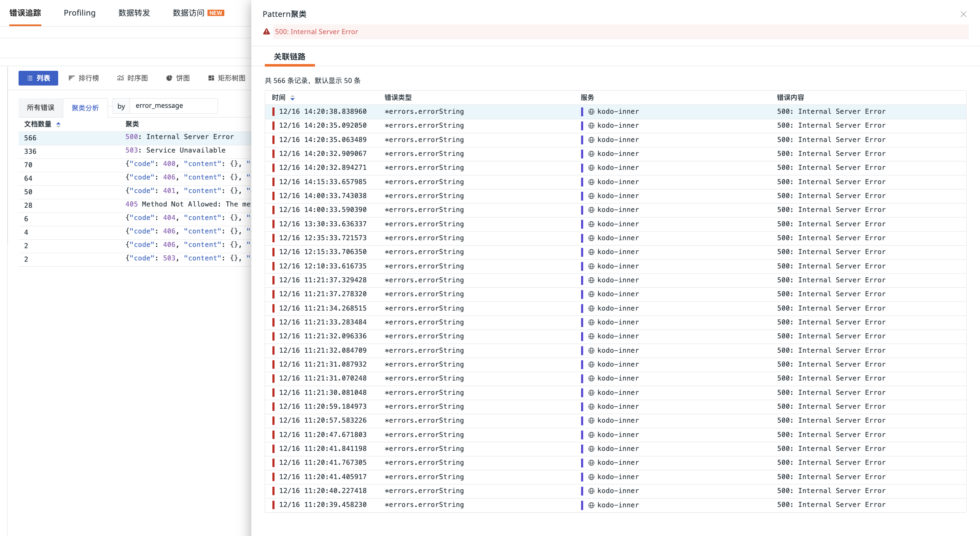This screenshot has width=980, height=536.
Task: Click document count 64
Action: point(28,179)
